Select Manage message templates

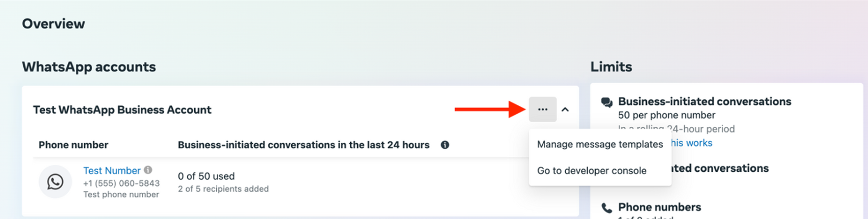pyautogui.click(x=600, y=144)
